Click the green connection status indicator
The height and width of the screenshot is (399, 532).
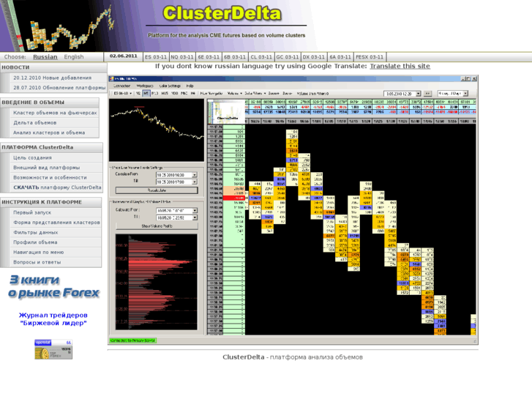click(132, 340)
